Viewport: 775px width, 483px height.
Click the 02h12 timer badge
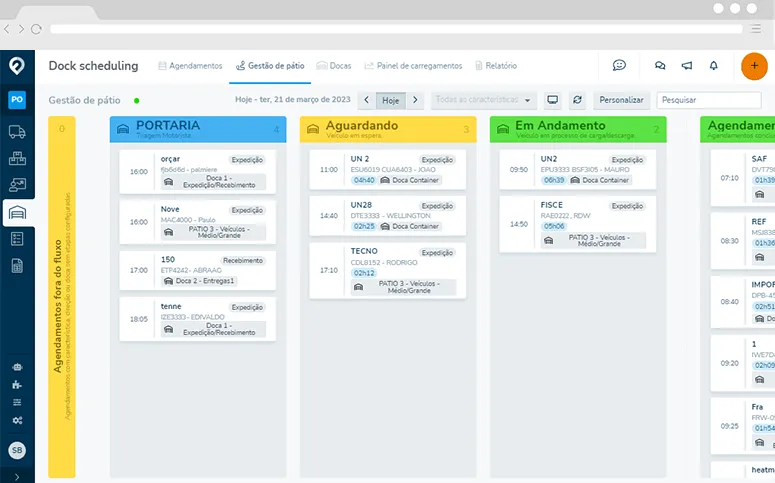(x=364, y=273)
